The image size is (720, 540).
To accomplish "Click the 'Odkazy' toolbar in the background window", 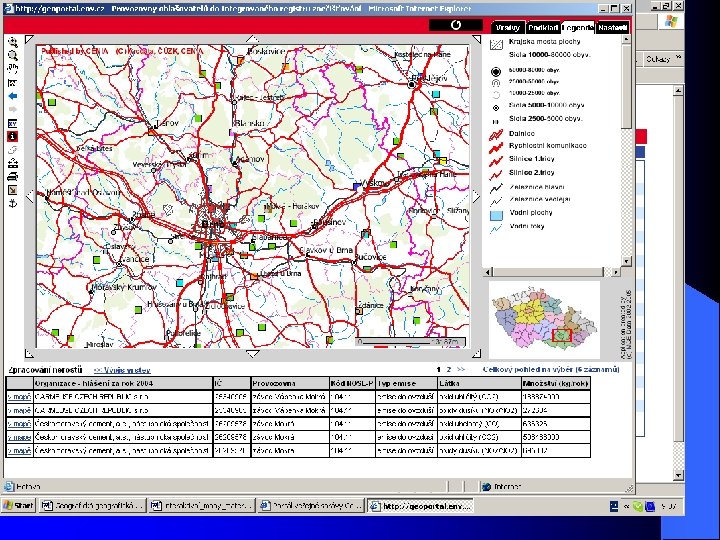I will (657, 59).
